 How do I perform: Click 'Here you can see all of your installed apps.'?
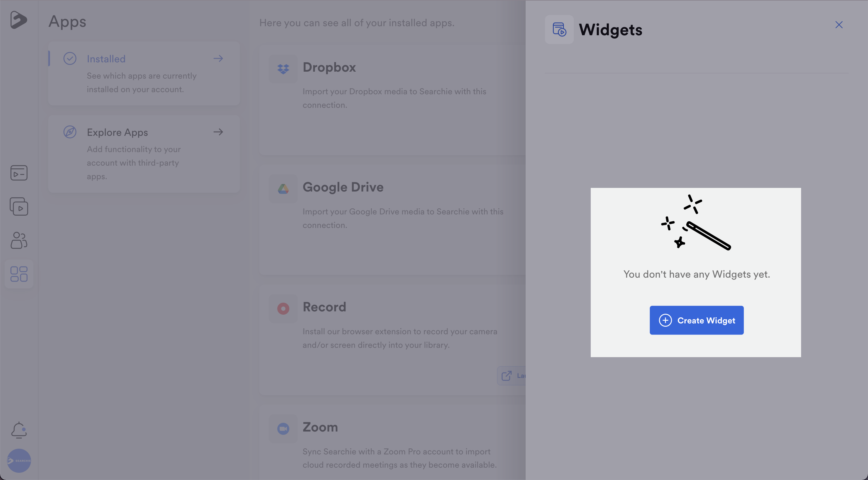(357, 23)
